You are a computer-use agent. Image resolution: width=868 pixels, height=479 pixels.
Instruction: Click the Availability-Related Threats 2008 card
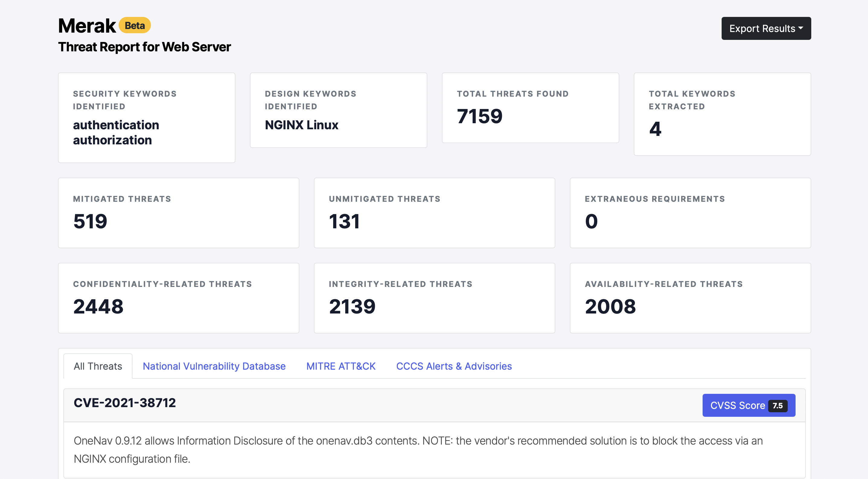coord(690,298)
